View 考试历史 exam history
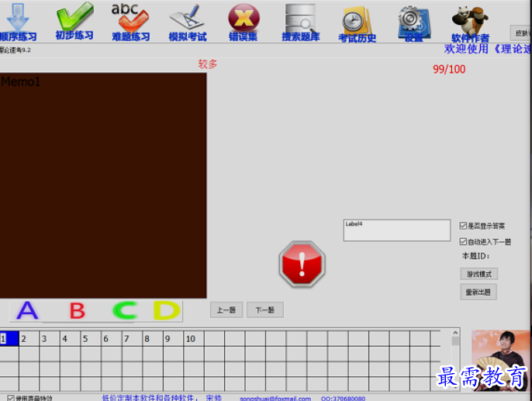 coord(357,24)
